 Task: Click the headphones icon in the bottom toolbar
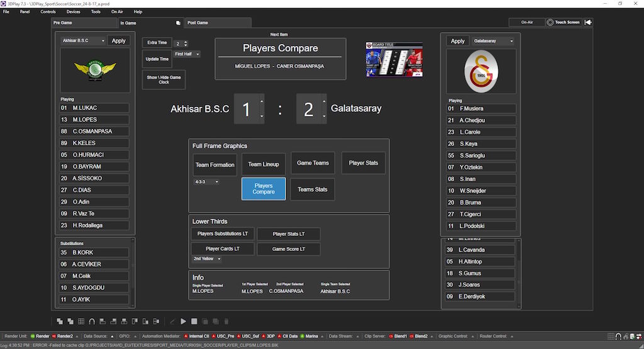click(x=92, y=321)
